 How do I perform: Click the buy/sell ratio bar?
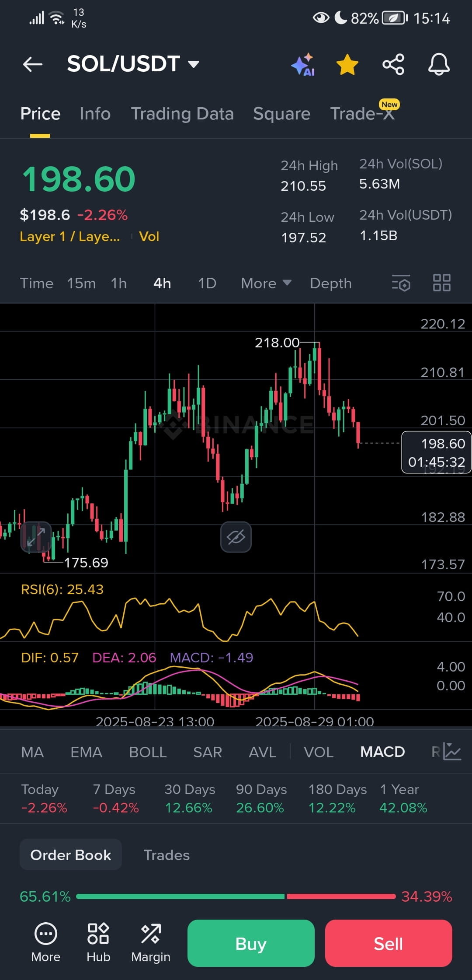point(236,896)
